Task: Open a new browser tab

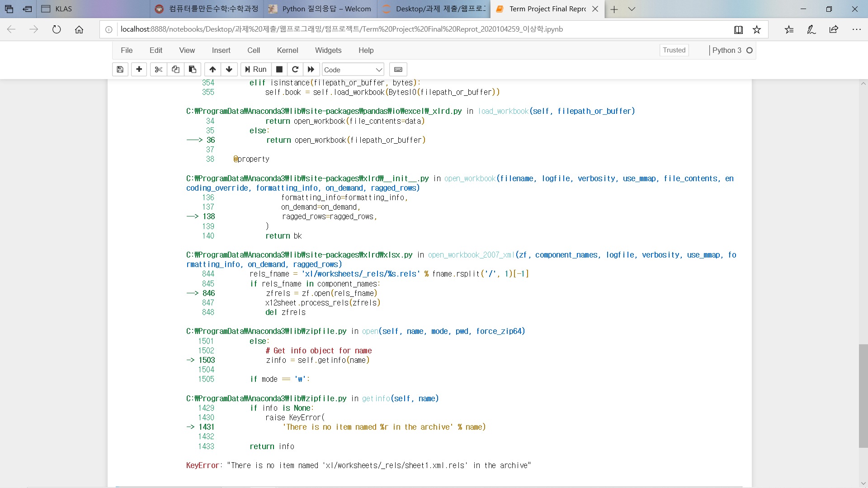Action: point(614,9)
